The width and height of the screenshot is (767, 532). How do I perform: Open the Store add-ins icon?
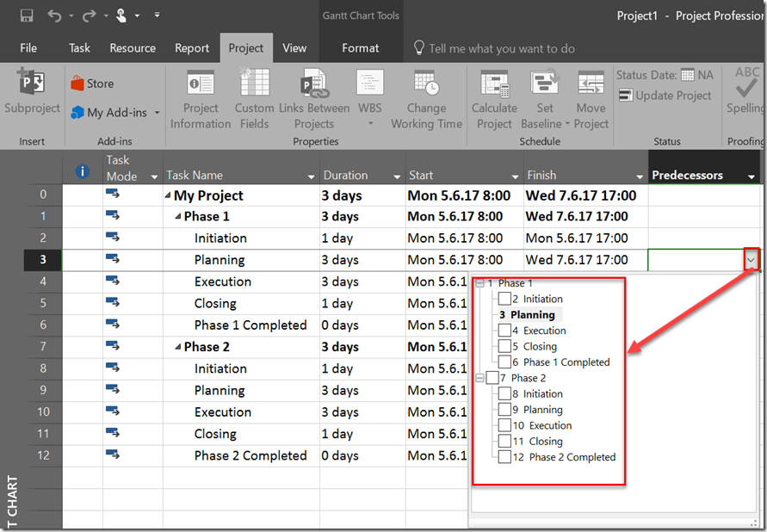78,84
